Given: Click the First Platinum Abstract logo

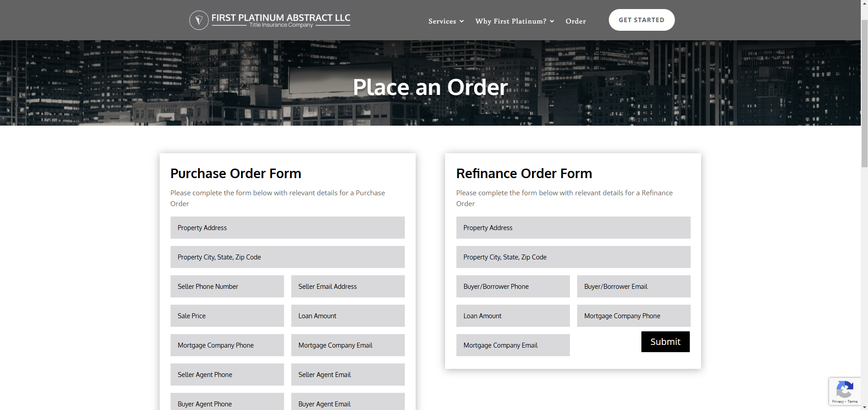Looking at the screenshot, I should pos(270,20).
